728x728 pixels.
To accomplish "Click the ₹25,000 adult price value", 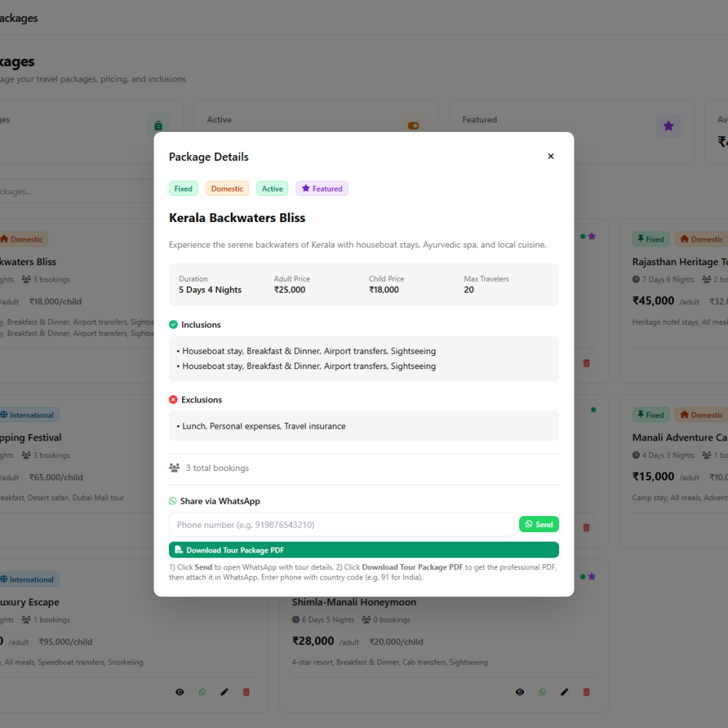I will coord(290,290).
